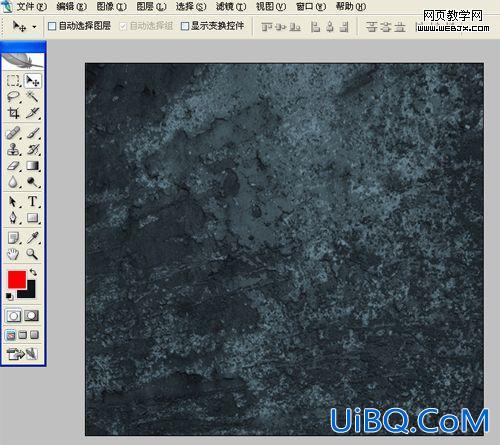Open the 选择 menu
Image resolution: width=500 pixels, height=445 pixels.
click(191, 6)
